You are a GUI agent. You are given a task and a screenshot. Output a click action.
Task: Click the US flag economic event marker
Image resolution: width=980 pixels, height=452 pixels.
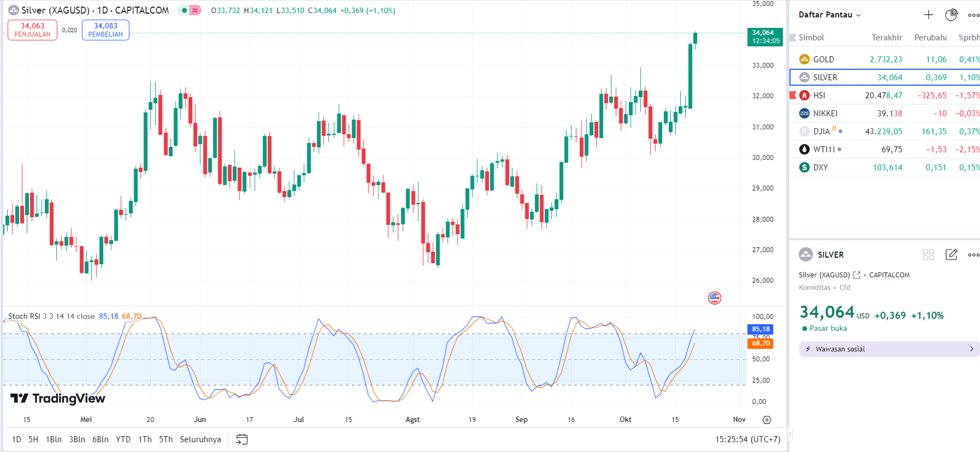point(715,298)
